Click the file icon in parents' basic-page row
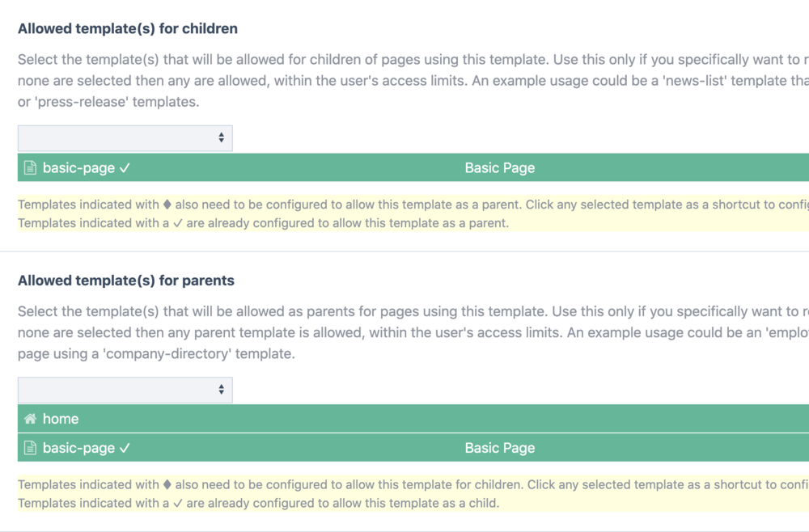 (30, 448)
